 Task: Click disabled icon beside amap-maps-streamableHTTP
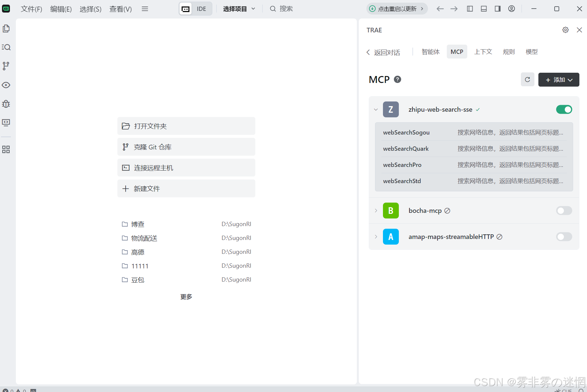[499, 237]
